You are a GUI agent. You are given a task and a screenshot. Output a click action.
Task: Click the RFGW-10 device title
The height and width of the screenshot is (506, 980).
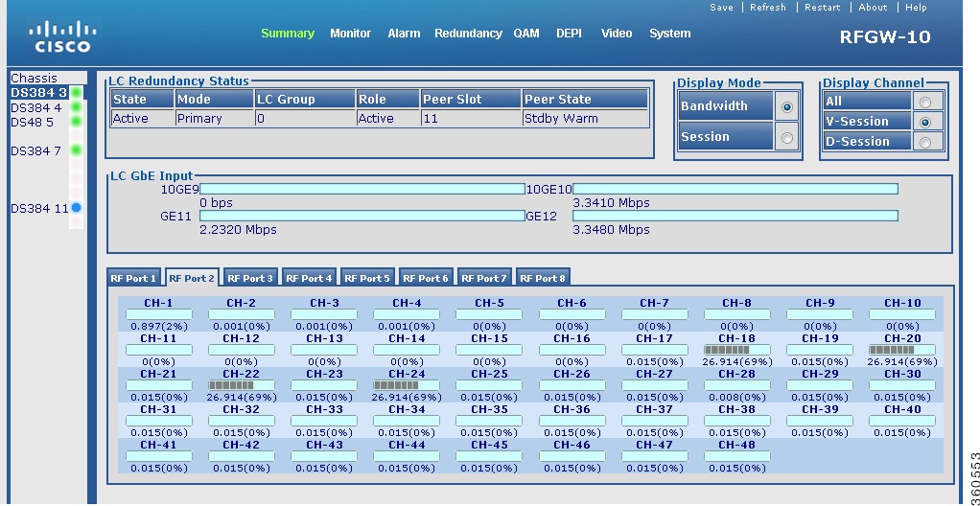coord(885,36)
